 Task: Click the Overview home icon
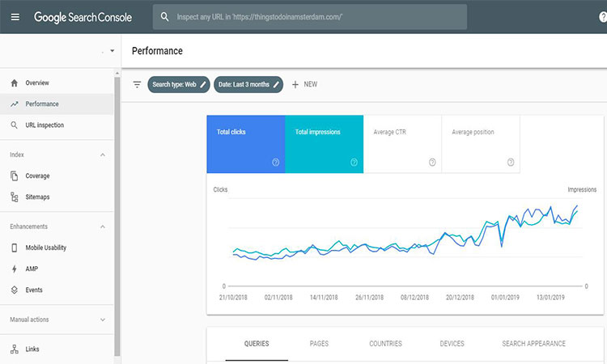(x=15, y=83)
